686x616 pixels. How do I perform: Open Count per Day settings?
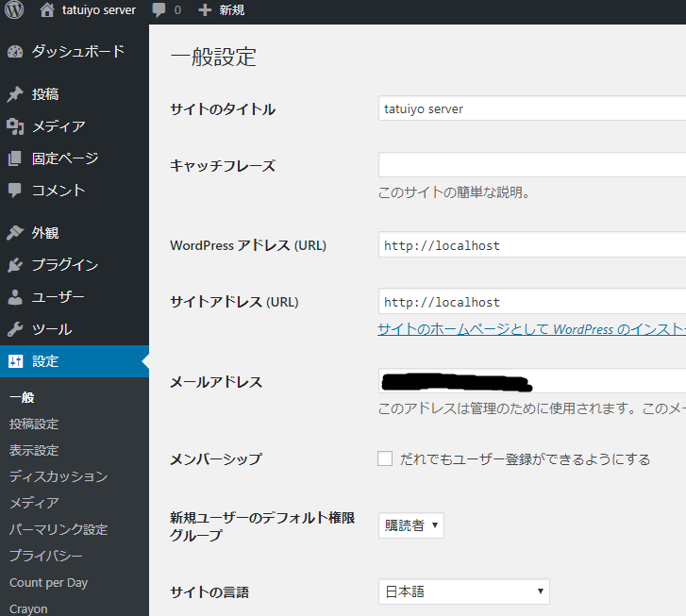click(x=48, y=583)
